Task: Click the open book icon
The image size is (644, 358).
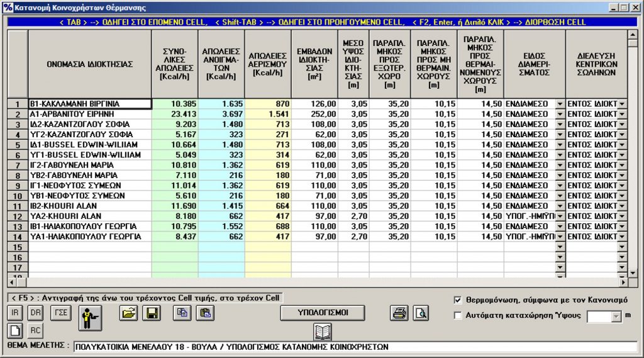Action: 323,332
